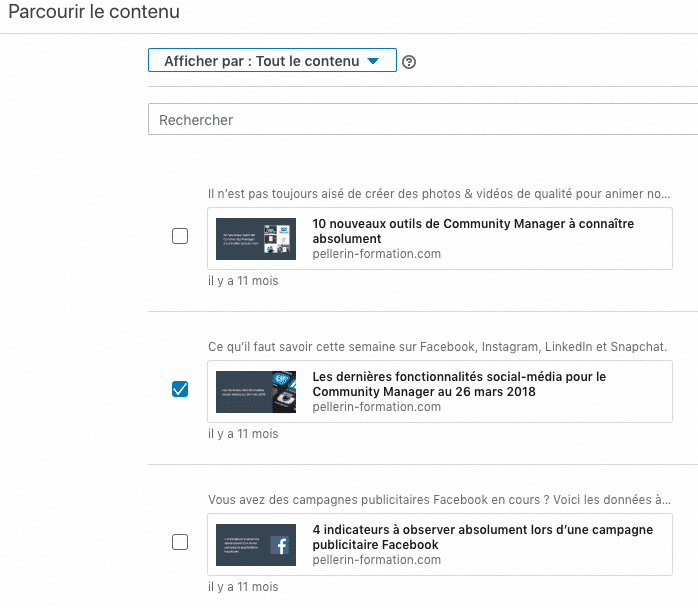698x608 pixels.
Task: Click the help question mark icon
Action: [x=409, y=62]
